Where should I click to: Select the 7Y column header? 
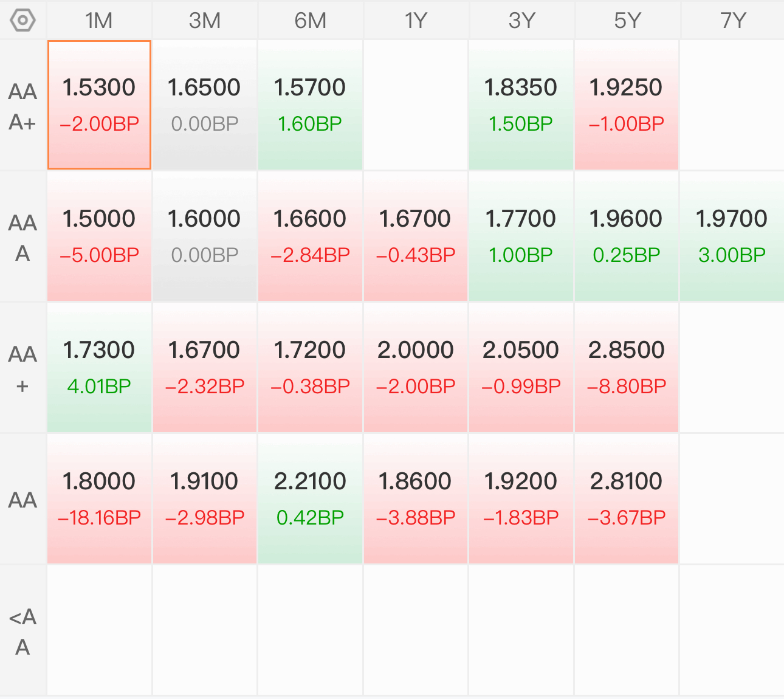pos(733,21)
